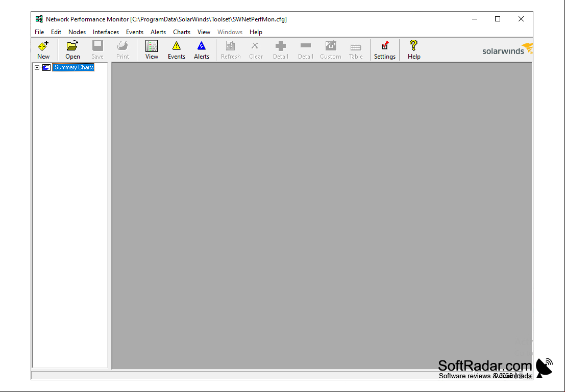Click the New toolbar icon

pyautogui.click(x=43, y=46)
